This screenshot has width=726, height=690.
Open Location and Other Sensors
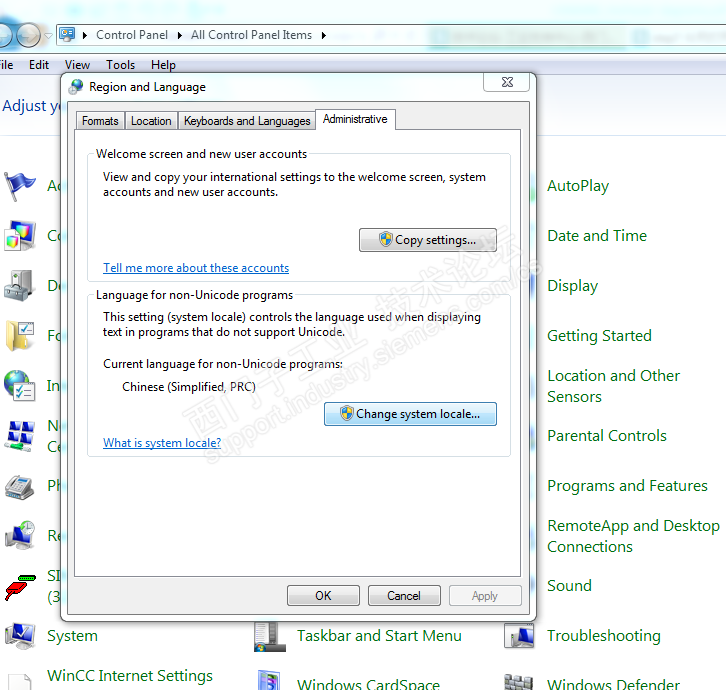pos(613,386)
